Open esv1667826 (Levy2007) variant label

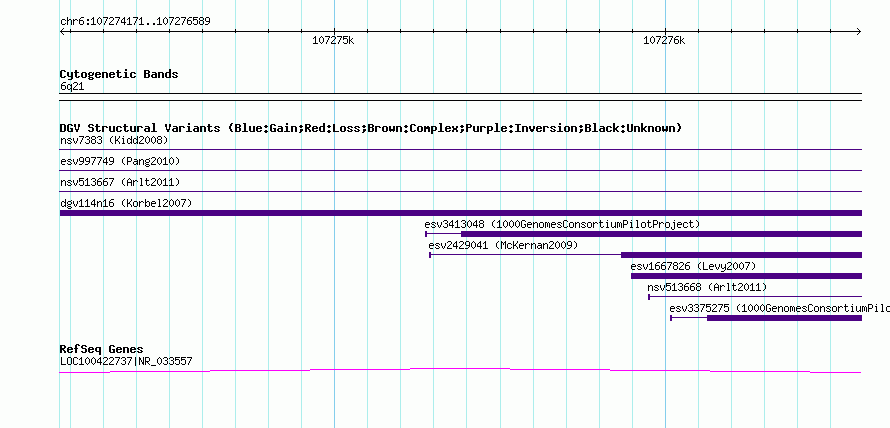[693, 266]
